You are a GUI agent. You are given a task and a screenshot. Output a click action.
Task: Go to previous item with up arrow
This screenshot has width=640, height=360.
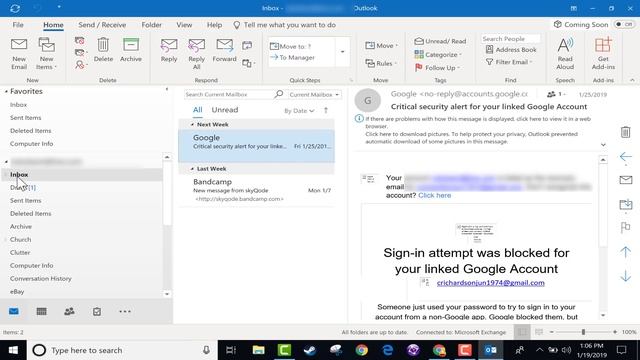625,252
